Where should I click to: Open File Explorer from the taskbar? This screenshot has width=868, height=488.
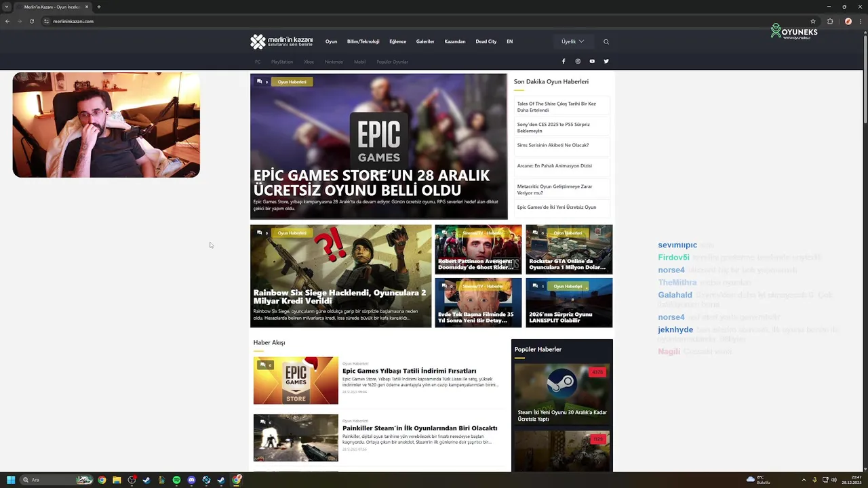117,480
